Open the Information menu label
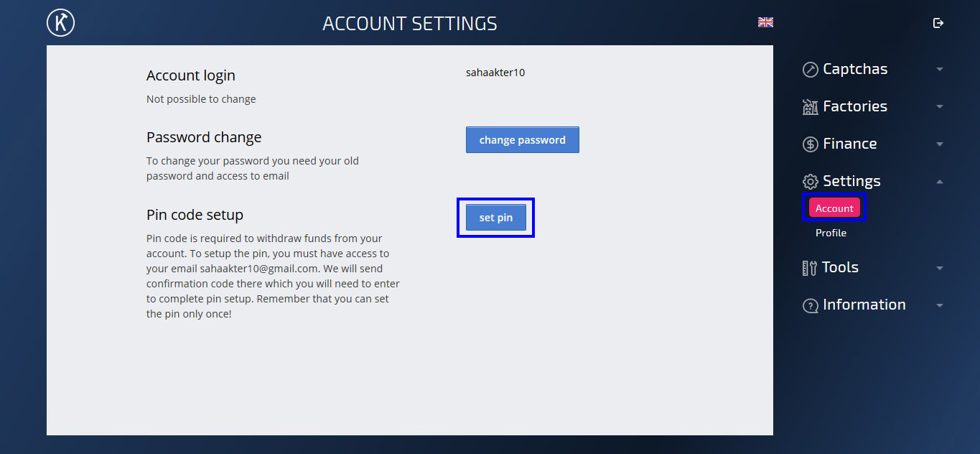 coord(864,305)
